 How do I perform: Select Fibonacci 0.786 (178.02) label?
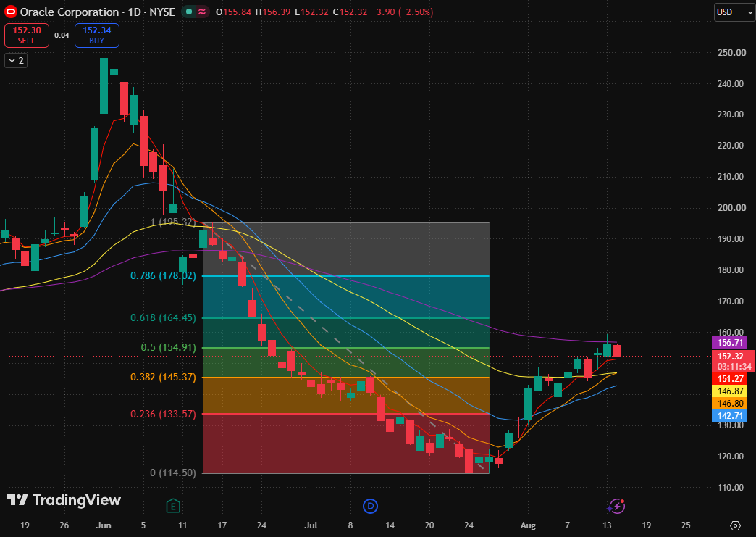click(x=164, y=276)
